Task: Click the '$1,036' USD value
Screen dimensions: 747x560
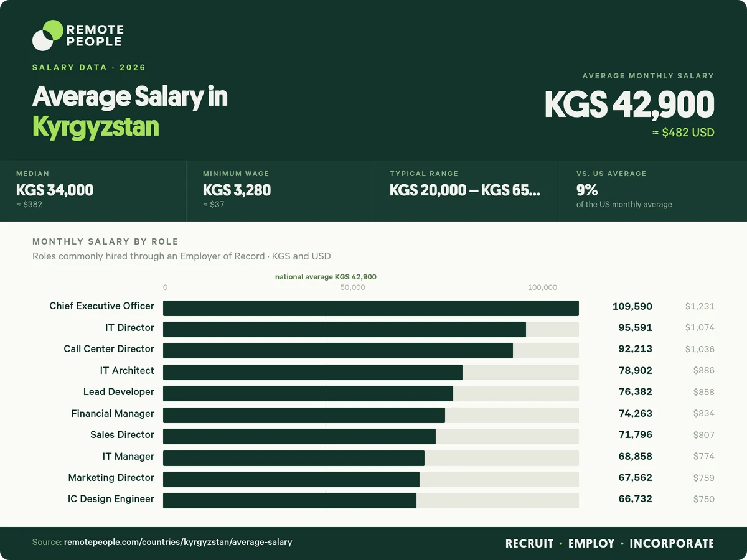Action: 700,349
